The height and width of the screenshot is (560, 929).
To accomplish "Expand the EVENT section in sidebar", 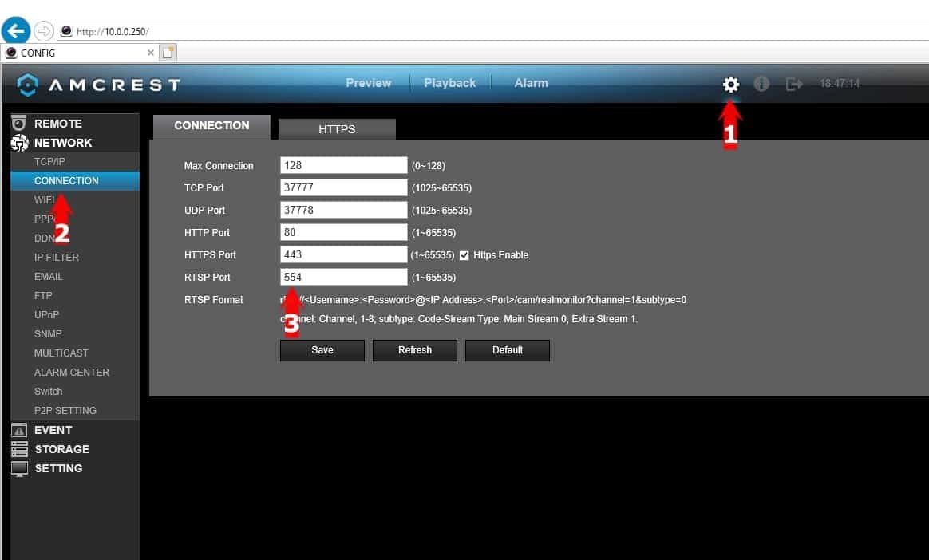I will pyautogui.click(x=53, y=430).
